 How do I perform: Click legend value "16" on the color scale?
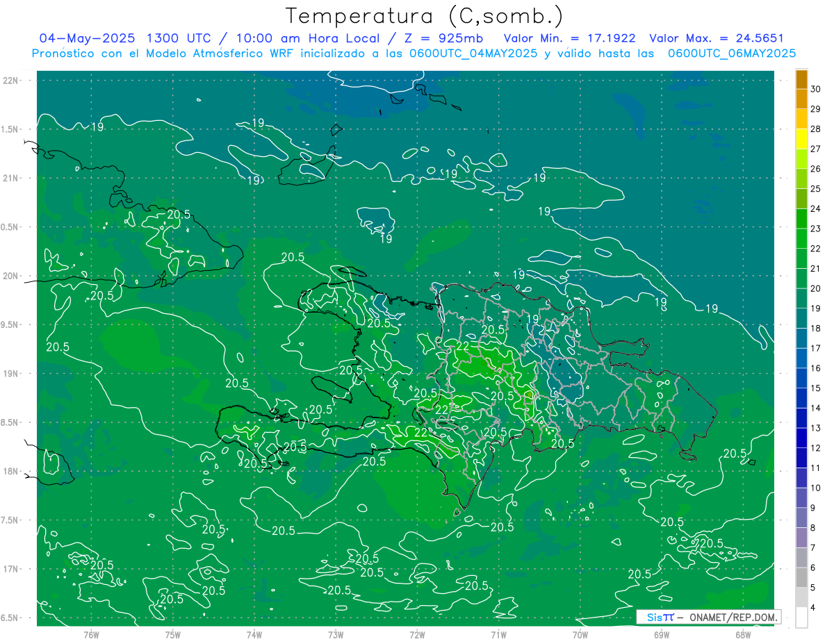point(816,368)
